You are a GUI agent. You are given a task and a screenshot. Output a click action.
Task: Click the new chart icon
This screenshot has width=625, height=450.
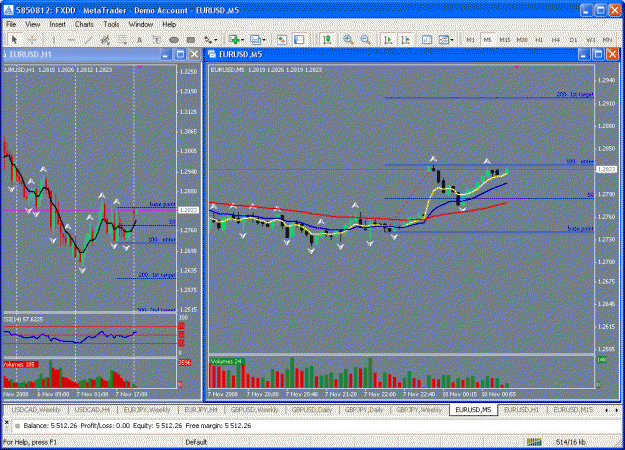point(234,39)
